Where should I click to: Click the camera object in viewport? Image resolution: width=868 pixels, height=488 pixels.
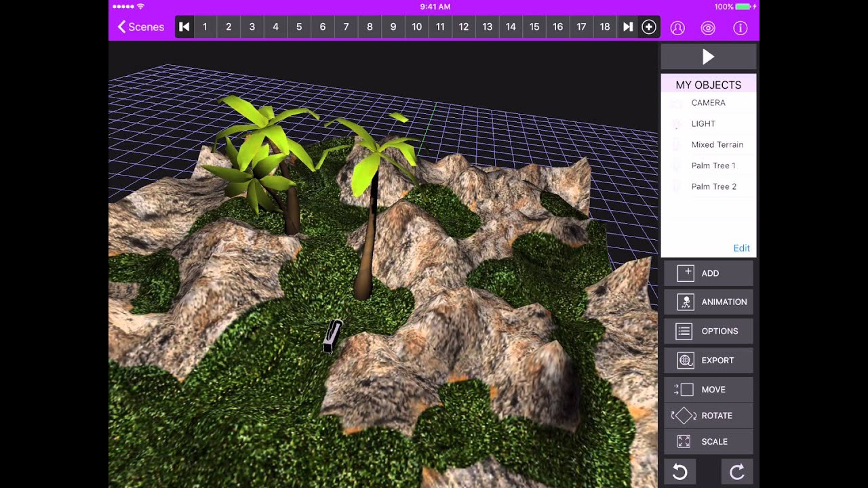(x=332, y=336)
